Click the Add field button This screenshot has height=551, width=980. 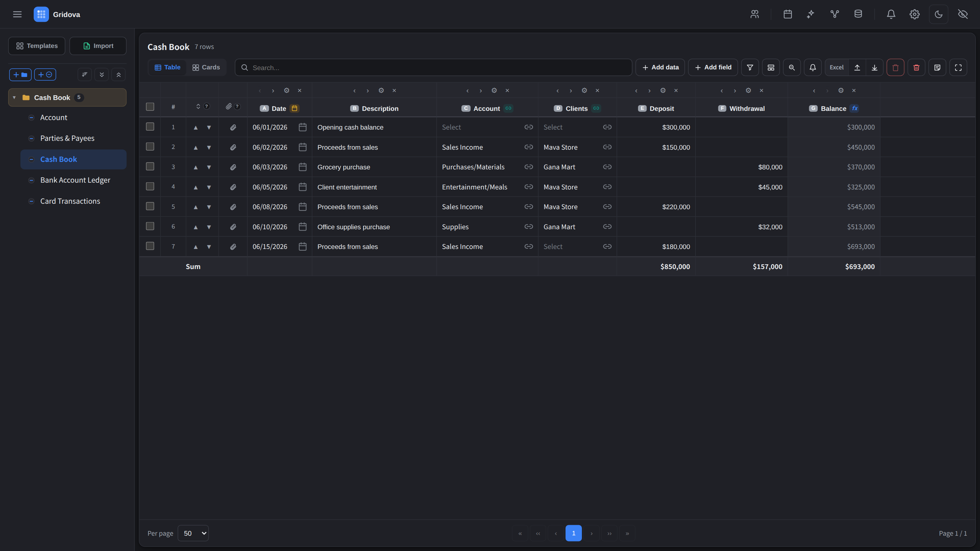713,67
